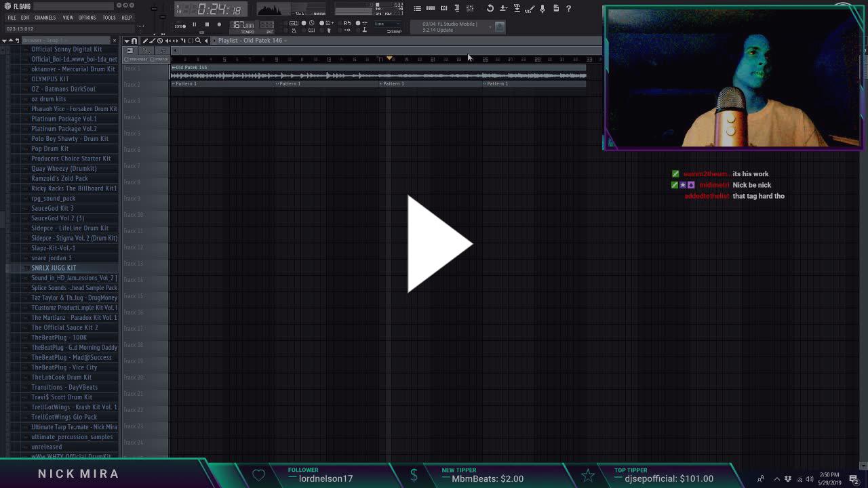The image size is (868, 488).
Task: Open the Platinum Package Vol.1 folder
Action: coord(64,119)
